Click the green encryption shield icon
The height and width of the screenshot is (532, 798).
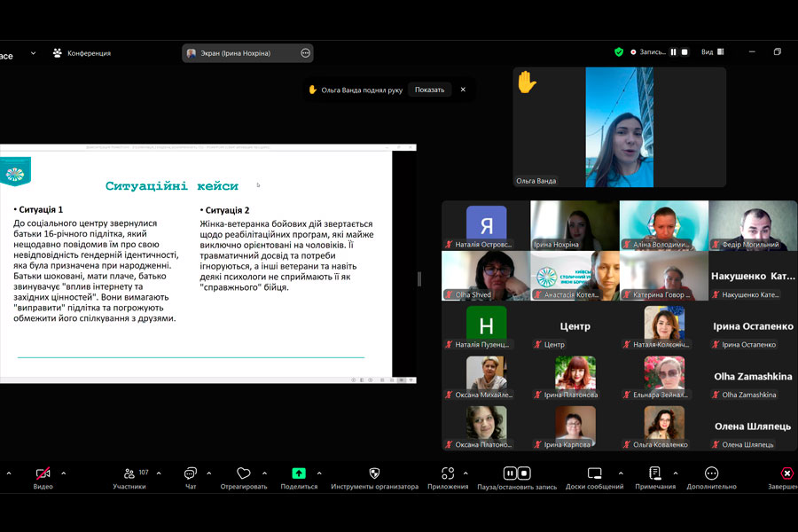pos(619,52)
